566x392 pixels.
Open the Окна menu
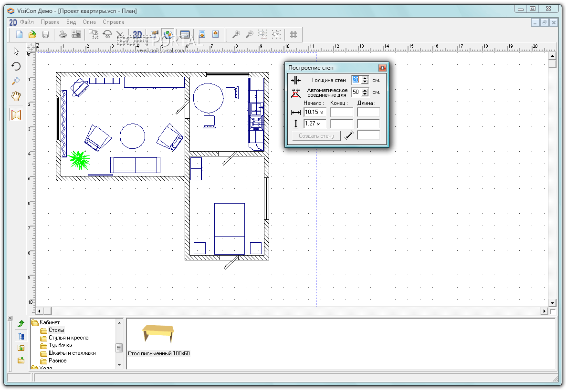[x=89, y=22]
